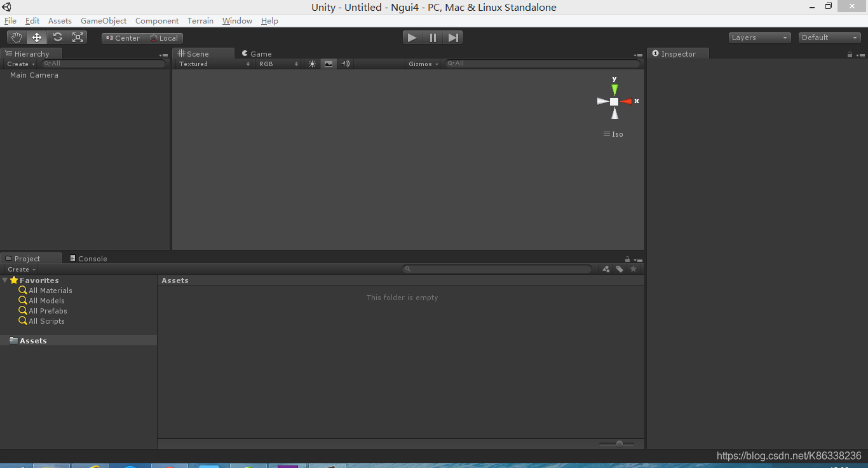The width and height of the screenshot is (868, 468).
Task: Switch to the Console tab
Action: click(x=88, y=259)
